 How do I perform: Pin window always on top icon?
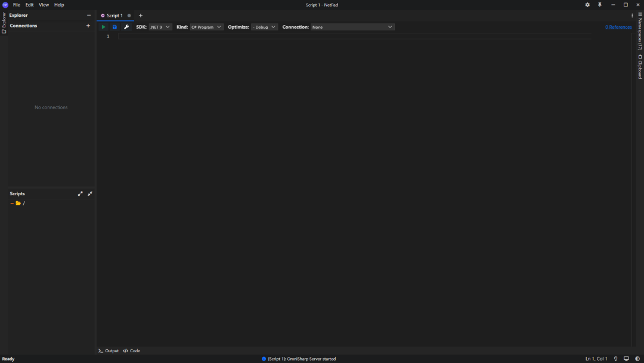point(600,5)
